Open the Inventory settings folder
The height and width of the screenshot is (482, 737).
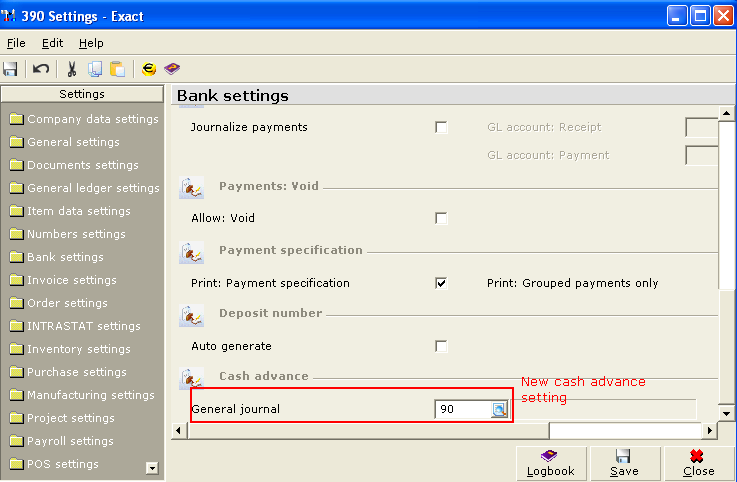point(70,349)
